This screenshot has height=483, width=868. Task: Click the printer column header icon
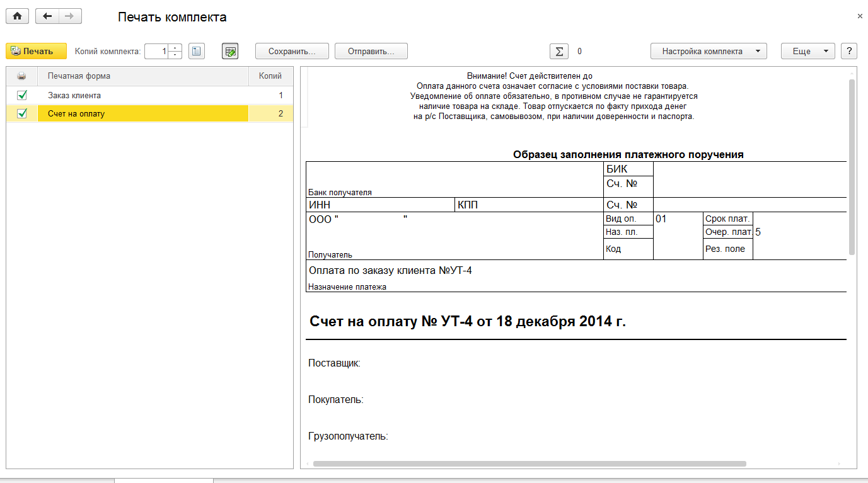(22, 76)
